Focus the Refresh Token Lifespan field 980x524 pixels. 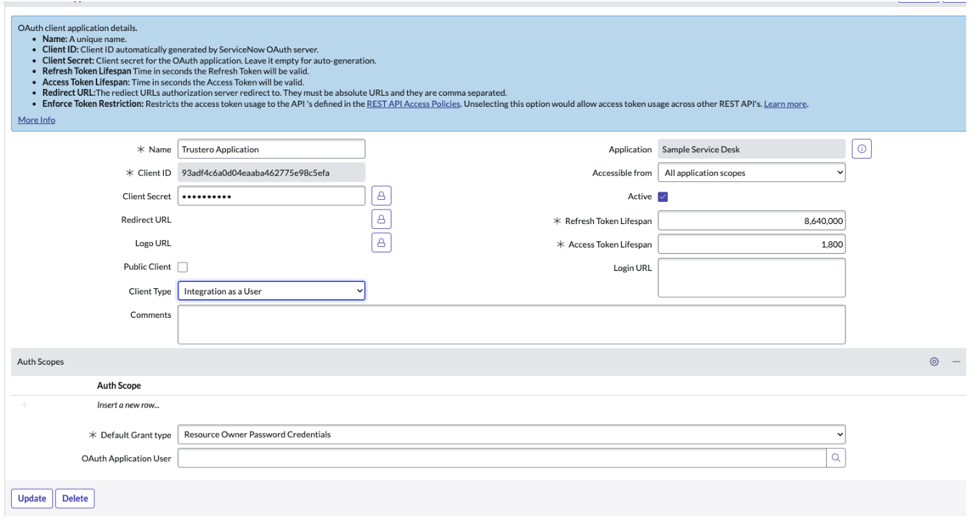tap(751, 221)
